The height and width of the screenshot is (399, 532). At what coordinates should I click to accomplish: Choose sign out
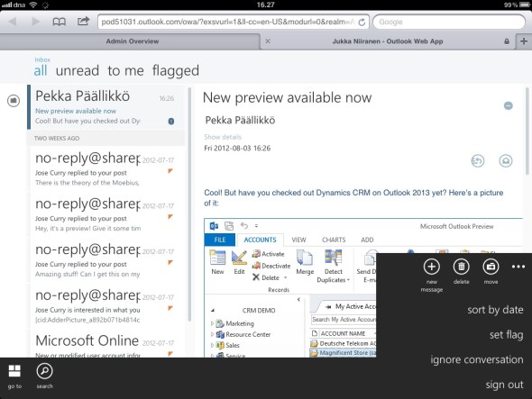504,385
